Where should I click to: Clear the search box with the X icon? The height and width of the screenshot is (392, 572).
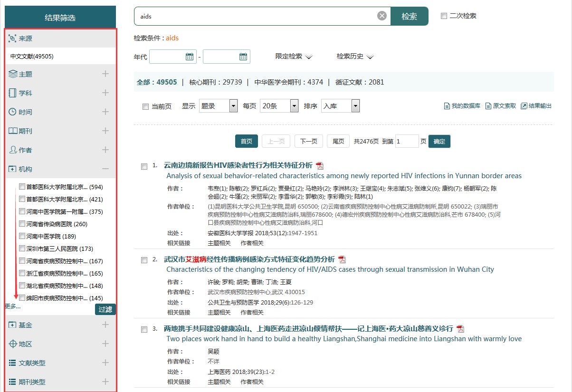pyautogui.click(x=382, y=16)
